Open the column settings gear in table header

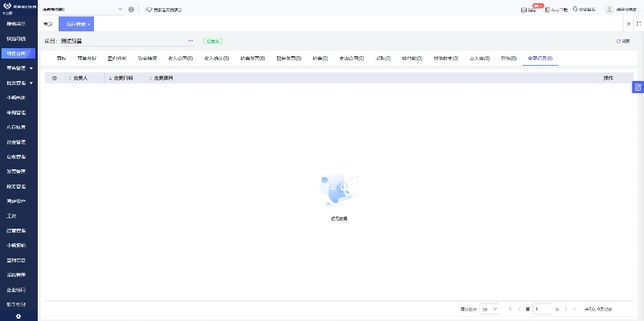[x=55, y=78]
